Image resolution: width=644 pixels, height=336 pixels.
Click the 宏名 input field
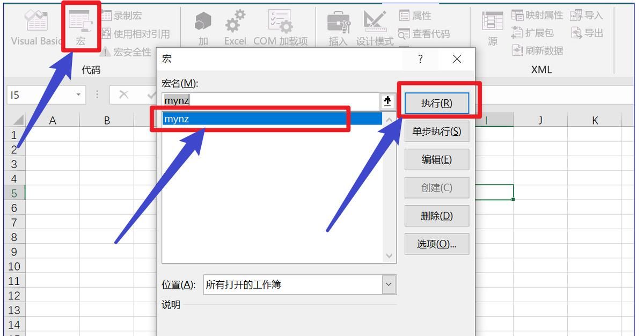270,101
